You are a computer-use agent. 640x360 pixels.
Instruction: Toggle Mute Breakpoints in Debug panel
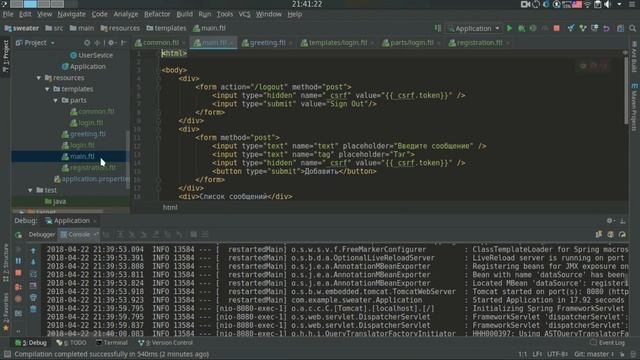(18, 299)
